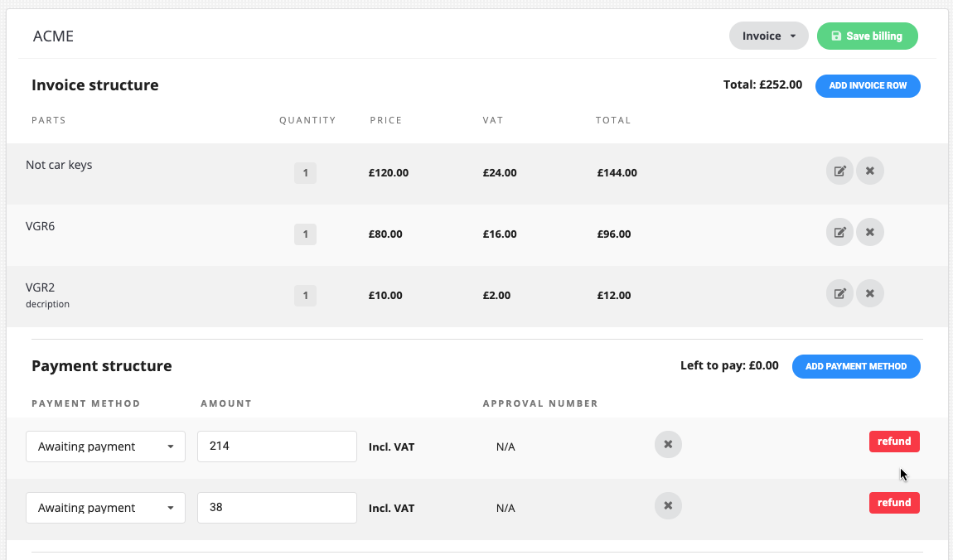953x560 pixels.
Task: Click the Save billing button
Action: [867, 36]
